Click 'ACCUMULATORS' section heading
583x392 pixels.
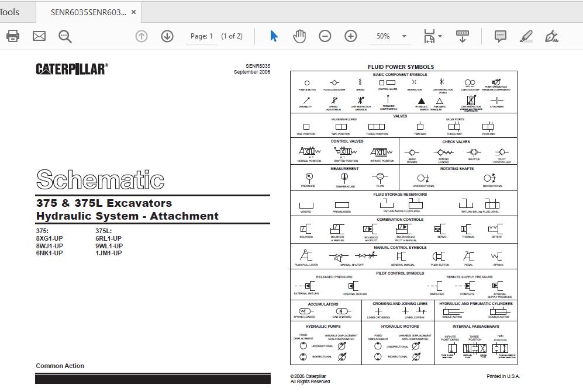coord(323,304)
